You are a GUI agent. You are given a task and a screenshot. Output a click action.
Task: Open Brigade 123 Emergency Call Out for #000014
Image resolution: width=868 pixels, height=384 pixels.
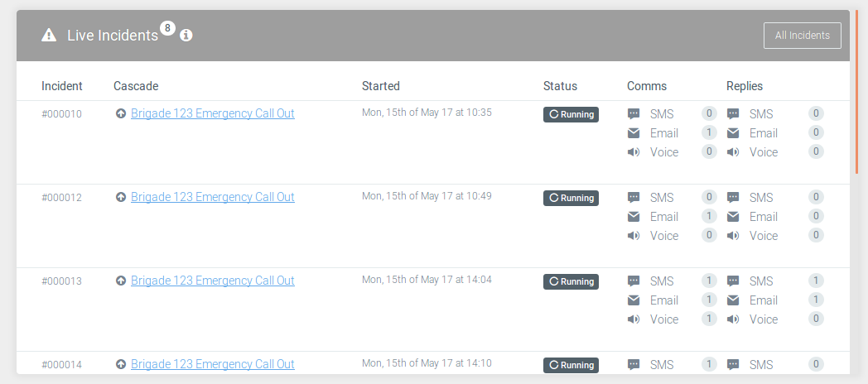(x=212, y=364)
